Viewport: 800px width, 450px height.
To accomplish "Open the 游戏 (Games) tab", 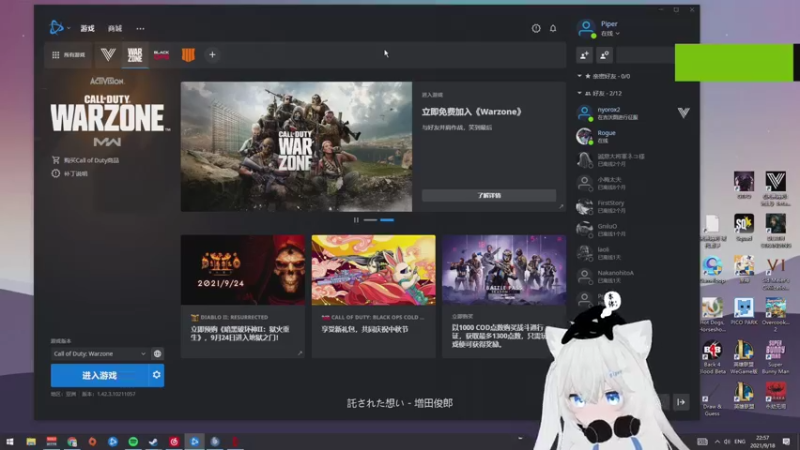I will pos(87,29).
